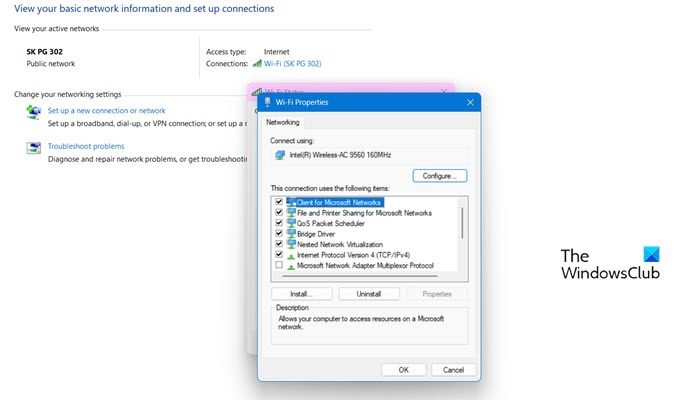Click the Wi-Fi Properties title bar icon
The height and width of the screenshot is (400, 700).
267,102
